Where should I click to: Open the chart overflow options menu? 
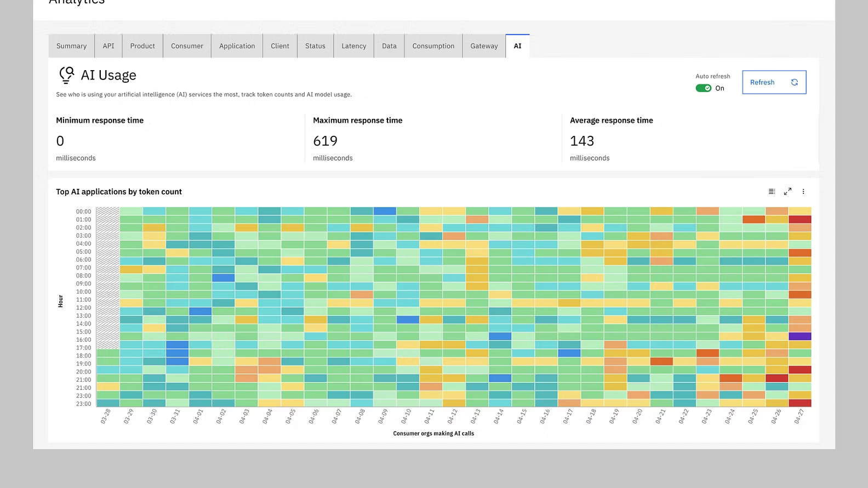pyautogui.click(x=803, y=192)
